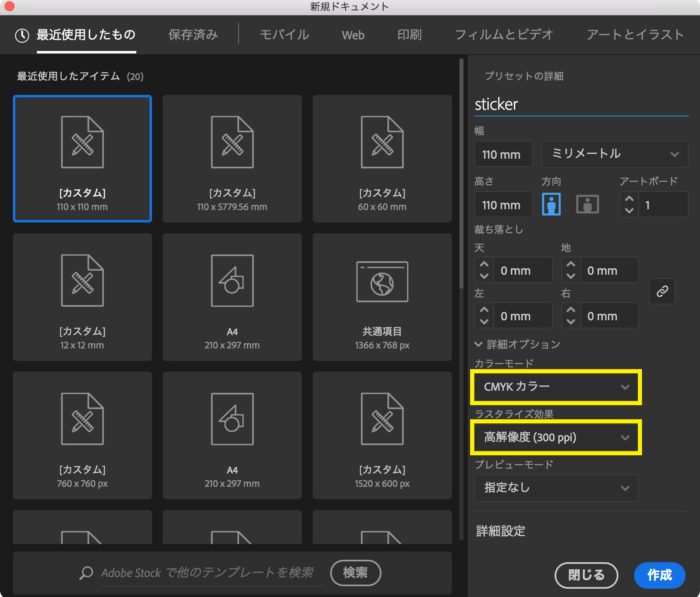Open the CMYK カラー color mode dropdown
The width and height of the screenshot is (700, 597).
coord(556,387)
